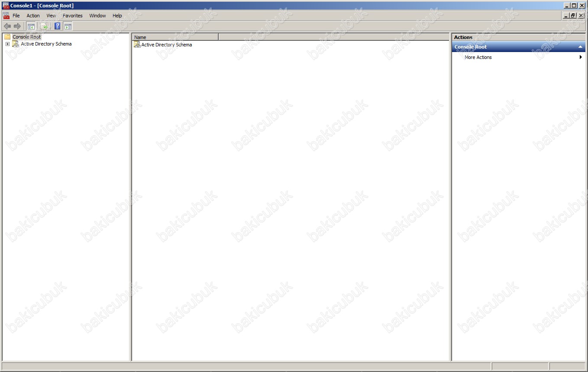588x372 pixels.
Task: Collapse the Console Root actions section
Action: 580,47
